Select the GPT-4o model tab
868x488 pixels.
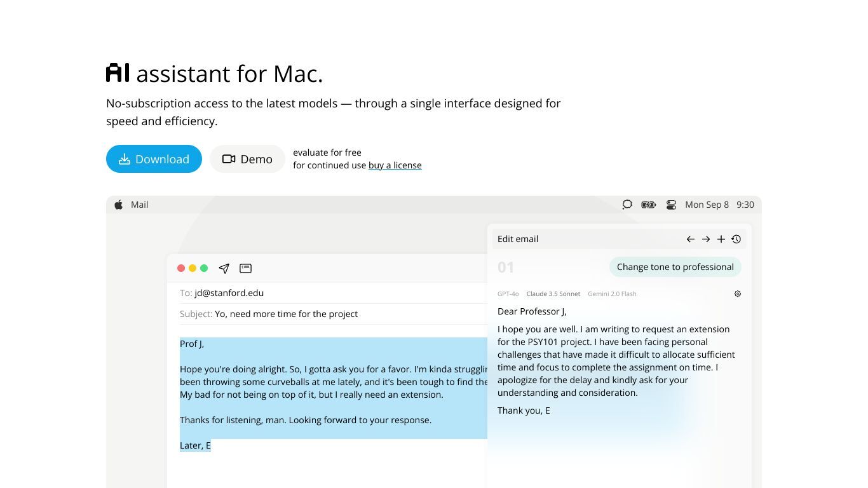[x=508, y=294]
